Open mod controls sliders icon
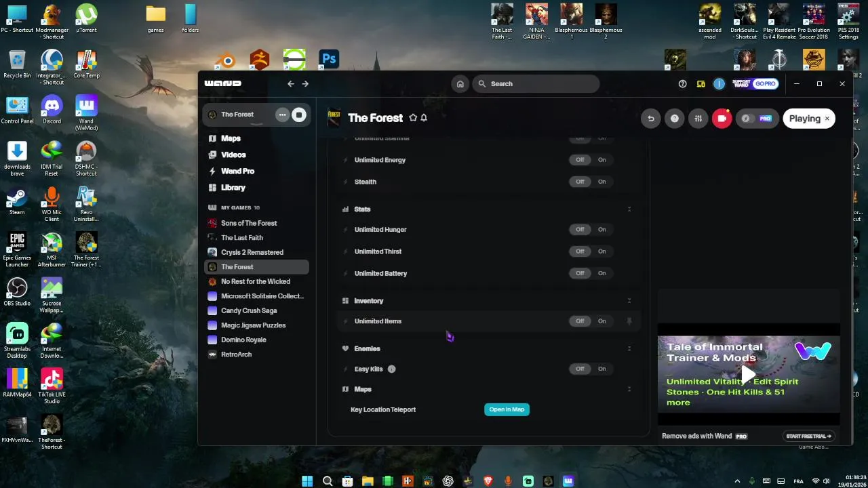 (698, 119)
